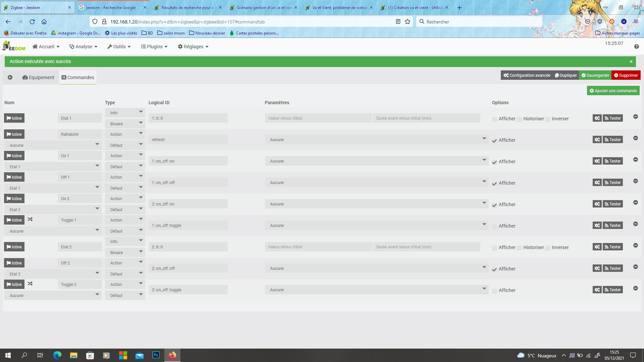Go to Firefox home page
This screenshot has height=362, width=644.
pyautogui.click(x=44, y=22)
